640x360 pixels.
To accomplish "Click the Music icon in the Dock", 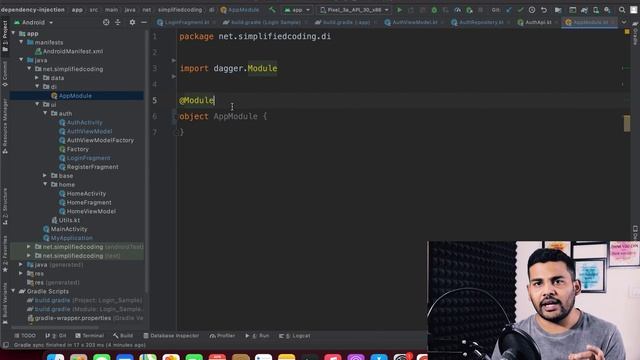I will tap(333, 357).
